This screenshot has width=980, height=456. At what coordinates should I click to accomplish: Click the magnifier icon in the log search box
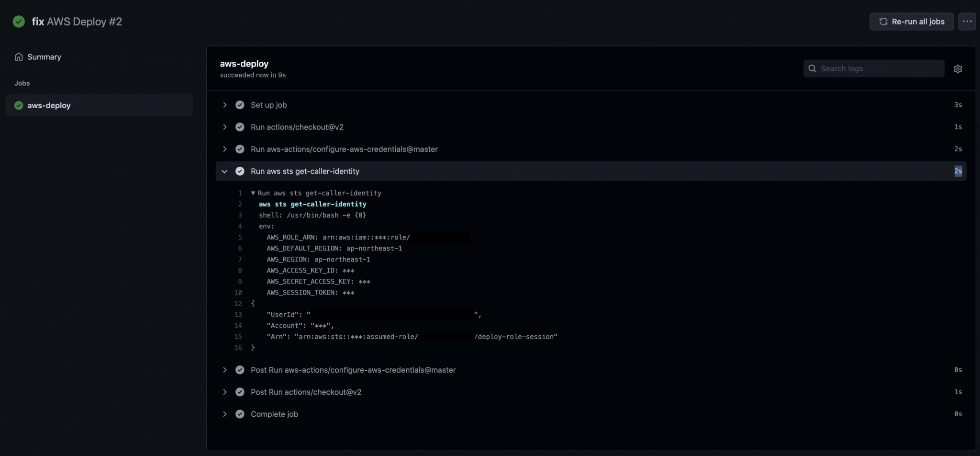click(x=813, y=68)
